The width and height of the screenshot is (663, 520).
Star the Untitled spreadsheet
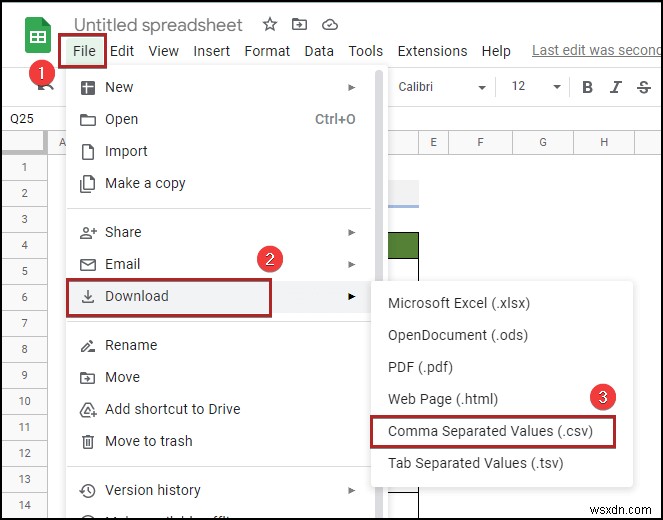tap(270, 25)
